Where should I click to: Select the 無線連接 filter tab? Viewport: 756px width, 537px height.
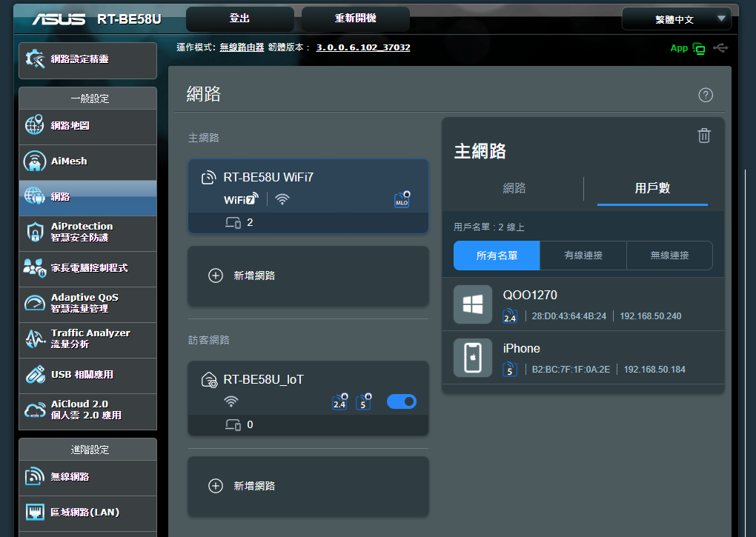coord(670,256)
